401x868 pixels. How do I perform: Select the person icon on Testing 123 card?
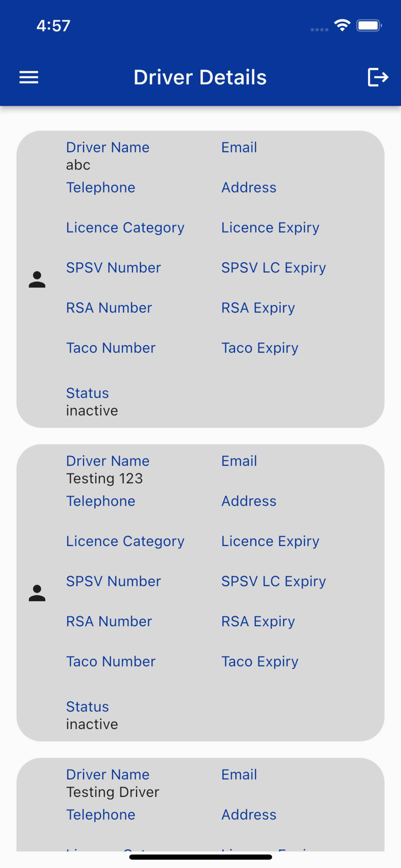(37, 593)
